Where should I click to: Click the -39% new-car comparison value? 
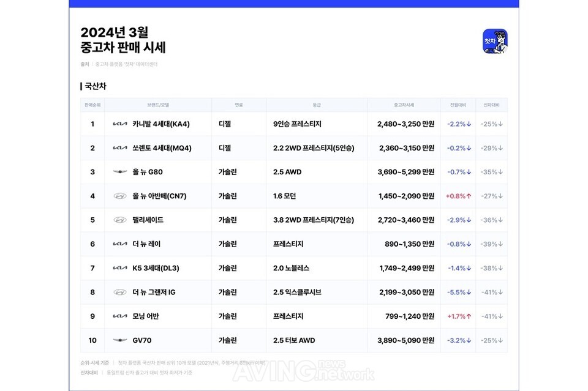492,244
